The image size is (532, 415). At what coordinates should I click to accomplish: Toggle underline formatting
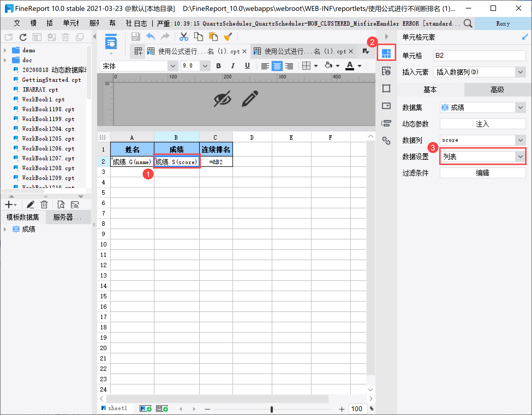(247, 66)
